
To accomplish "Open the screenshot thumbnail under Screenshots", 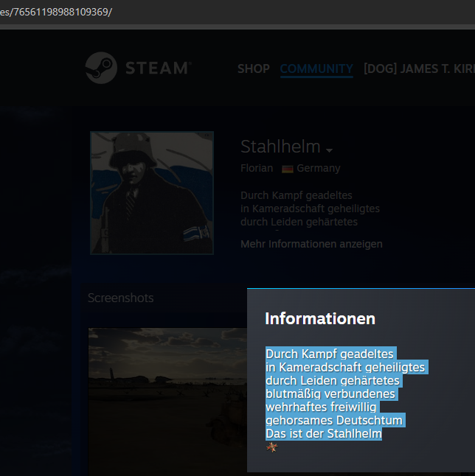I will 167,402.
